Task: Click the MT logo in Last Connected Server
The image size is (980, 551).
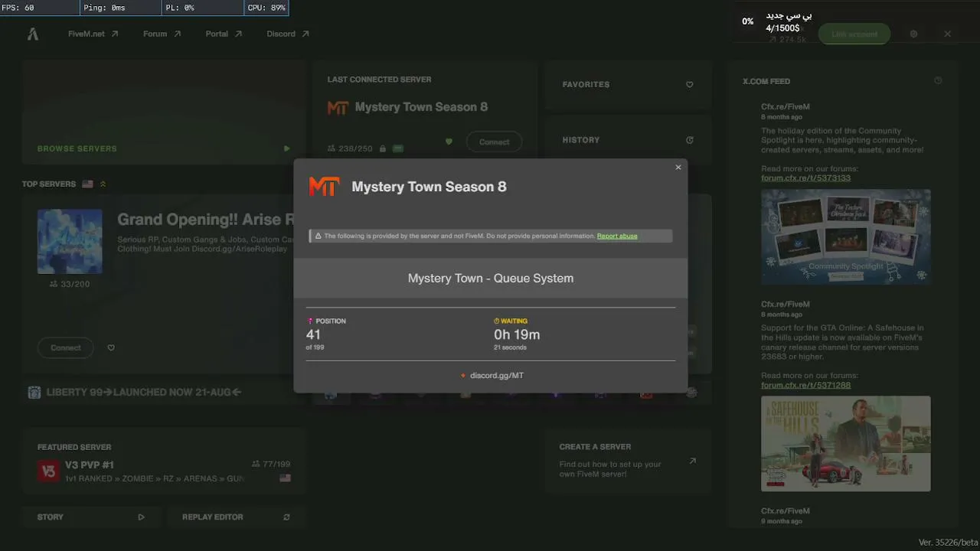Action: [338, 107]
